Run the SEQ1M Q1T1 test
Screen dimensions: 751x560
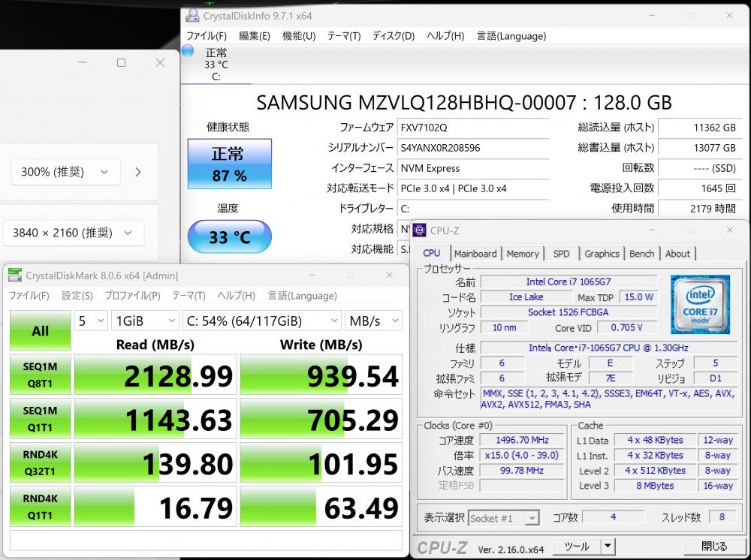pos(41,419)
